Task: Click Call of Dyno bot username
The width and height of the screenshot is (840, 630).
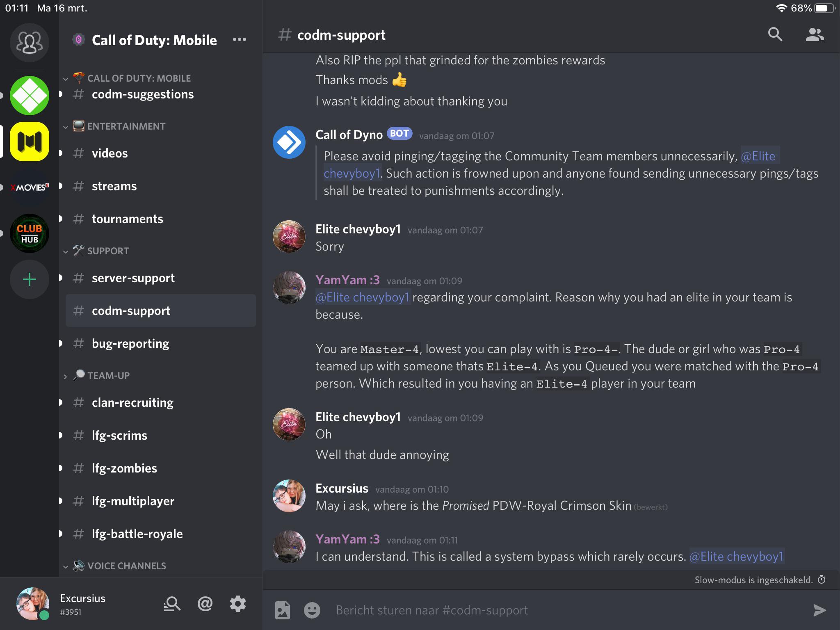Action: click(349, 135)
